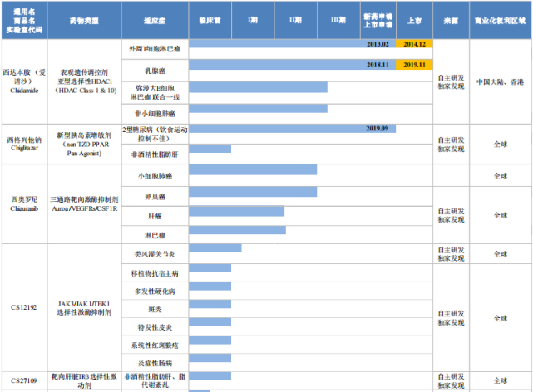Select the 弥漫大B细胞淋巴瘤 联合一线 cell
The image size is (533, 392).
coord(155,93)
